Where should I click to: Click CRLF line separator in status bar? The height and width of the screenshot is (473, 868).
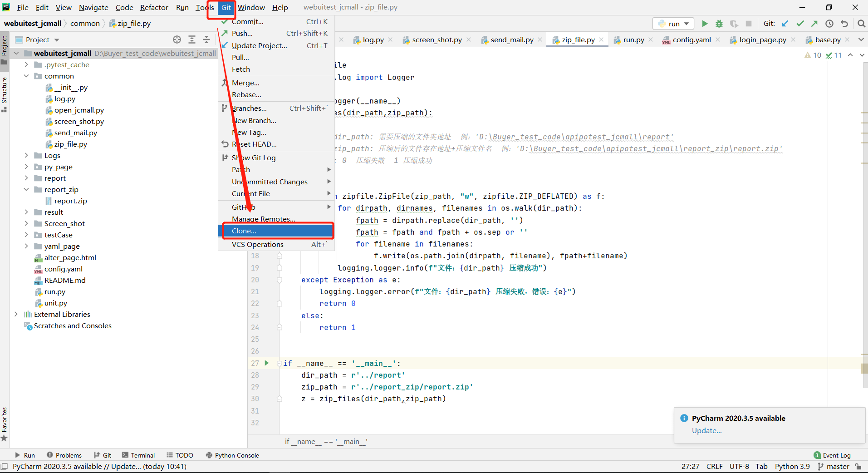click(715, 466)
